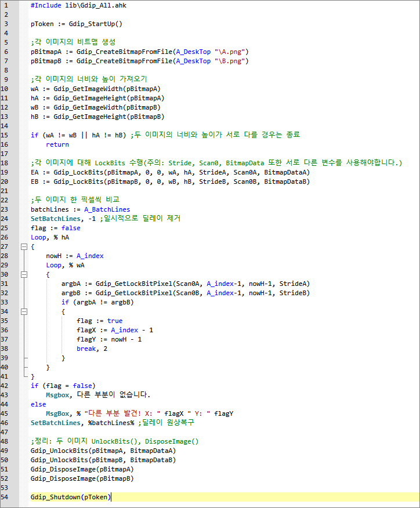The height and width of the screenshot is (508, 420).
Task: Click A_BatchLines on line 23
Action: pos(107,209)
